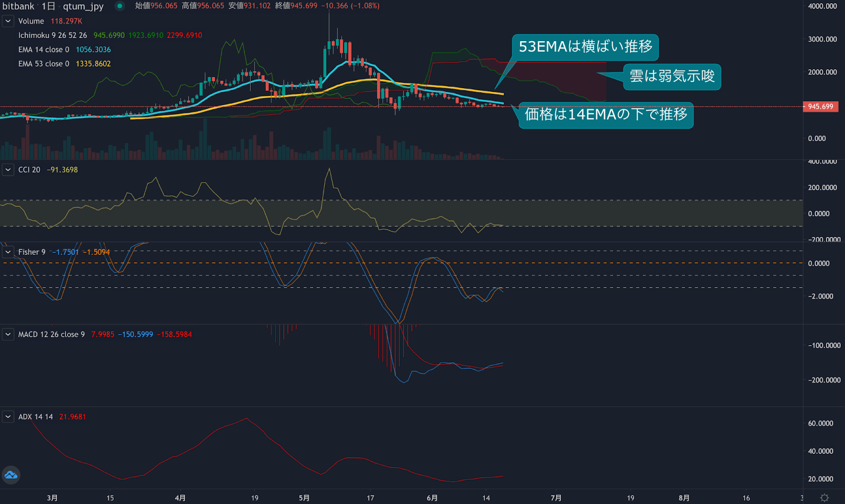Image resolution: width=845 pixels, height=504 pixels.
Task: Click the green market status dot
Action: coord(120,6)
